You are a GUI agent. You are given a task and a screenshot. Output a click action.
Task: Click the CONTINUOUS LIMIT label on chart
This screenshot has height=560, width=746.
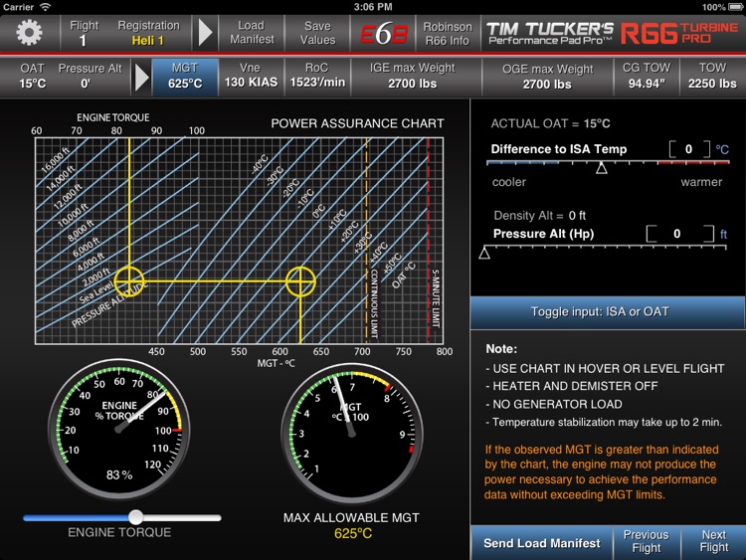click(x=374, y=303)
